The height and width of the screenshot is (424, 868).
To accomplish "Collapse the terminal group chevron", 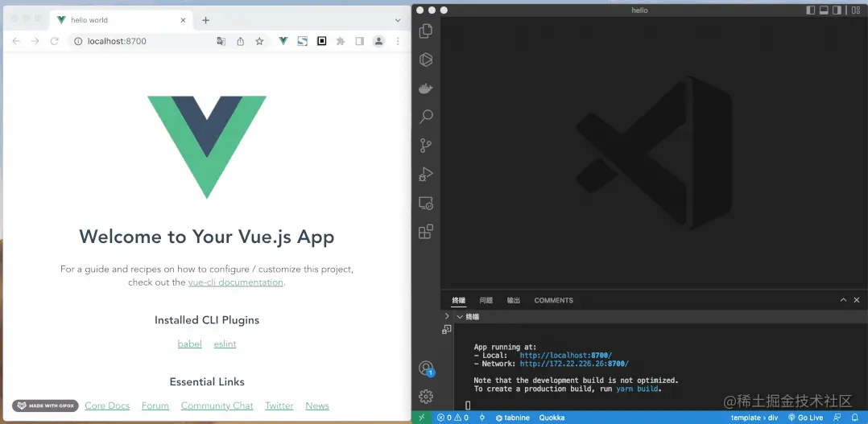I will click(x=460, y=317).
